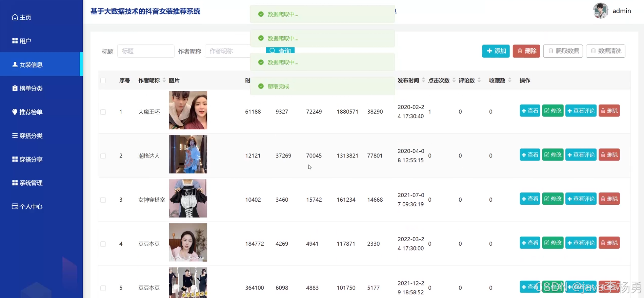Click 查看 for row 3 女神穿搭室
This screenshot has height=298, width=644.
tap(530, 199)
